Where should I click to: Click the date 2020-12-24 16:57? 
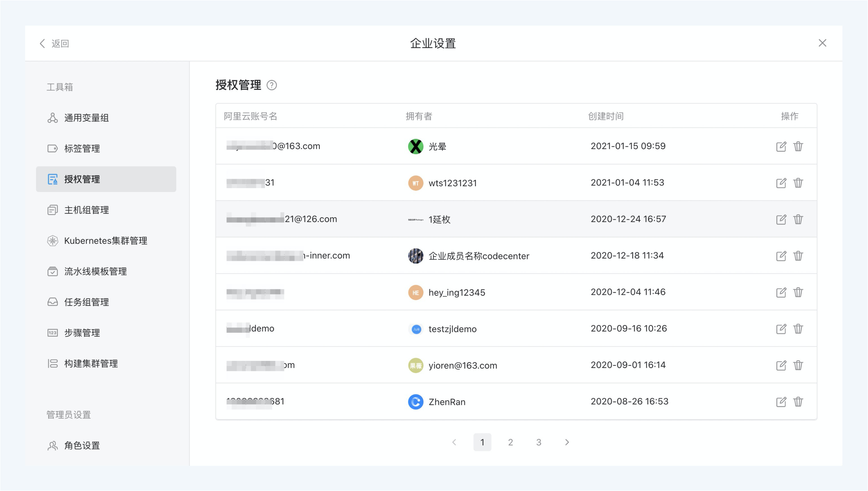(x=628, y=219)
